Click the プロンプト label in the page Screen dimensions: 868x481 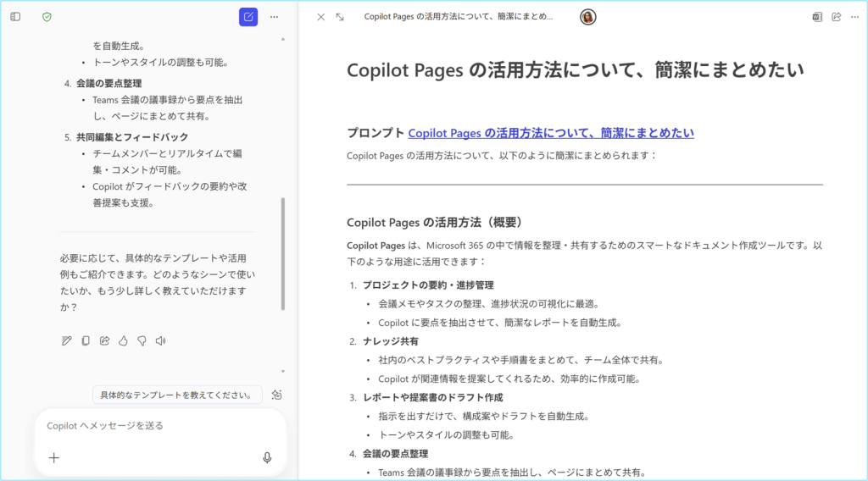376,133
